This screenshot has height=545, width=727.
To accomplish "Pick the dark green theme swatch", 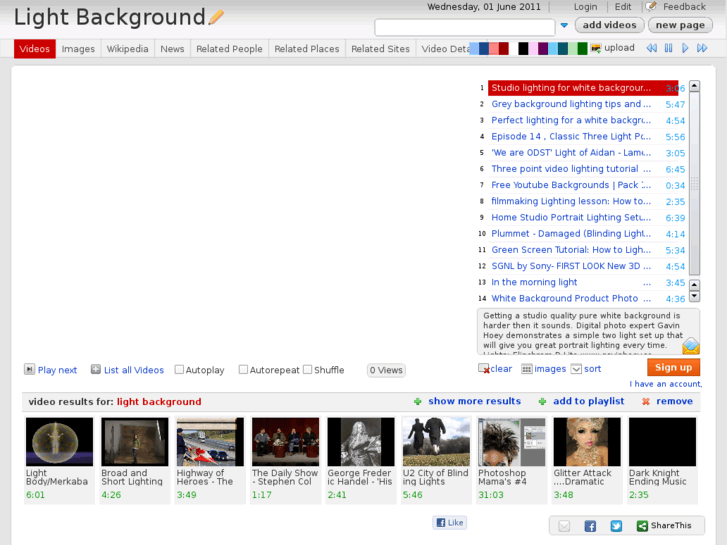I will tap(582, 48).
